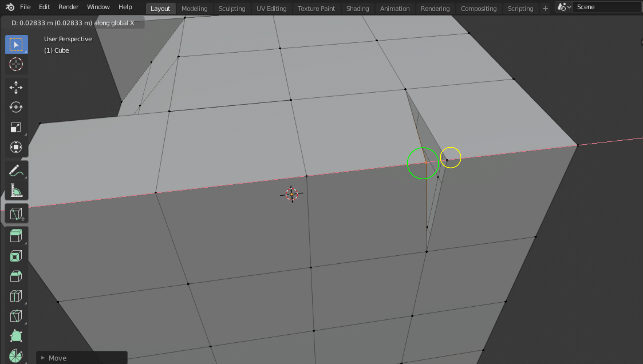The image size is (643, 364).
Task: Open the Compositing workspace tab
Action: [x=479, y=9]
